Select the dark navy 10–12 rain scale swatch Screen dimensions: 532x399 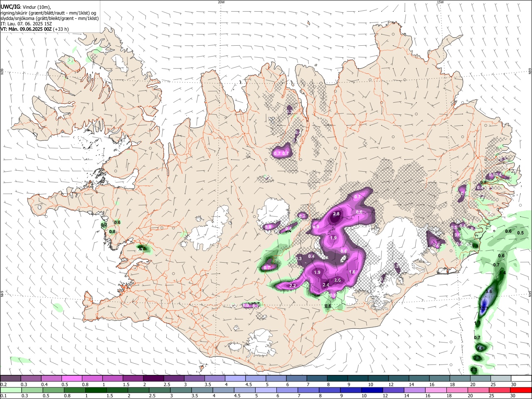[372, 390]
